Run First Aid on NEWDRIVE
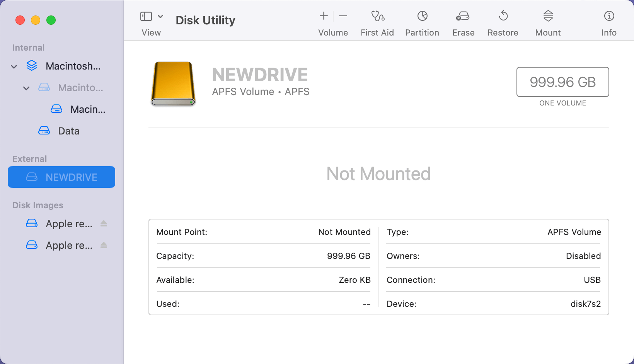The image size is (634, 364). tap(377, 22)
